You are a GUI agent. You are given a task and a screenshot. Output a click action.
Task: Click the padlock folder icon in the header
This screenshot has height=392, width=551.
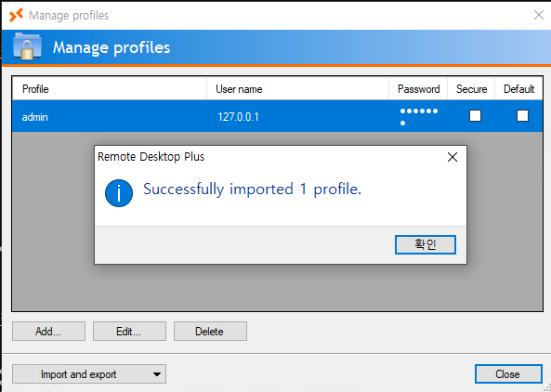(x=27, y=46)
